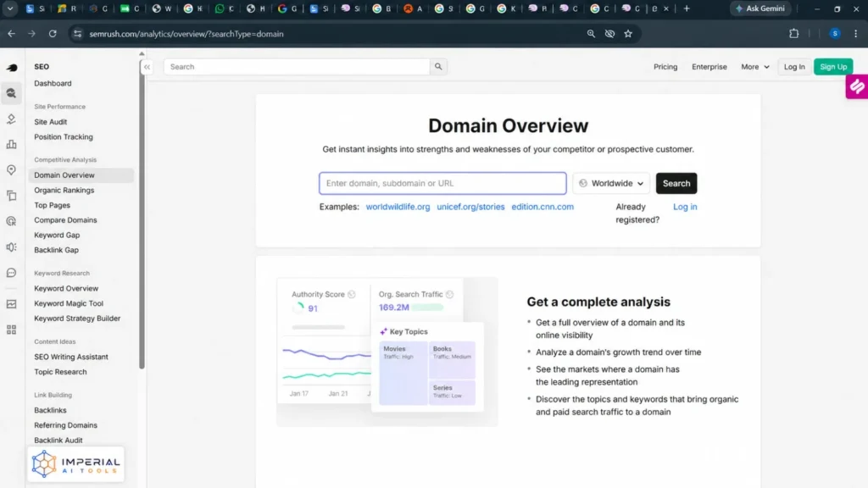Open Keyword Gap in sidebar
The image size is (868, 488).
tap(57, 235)
